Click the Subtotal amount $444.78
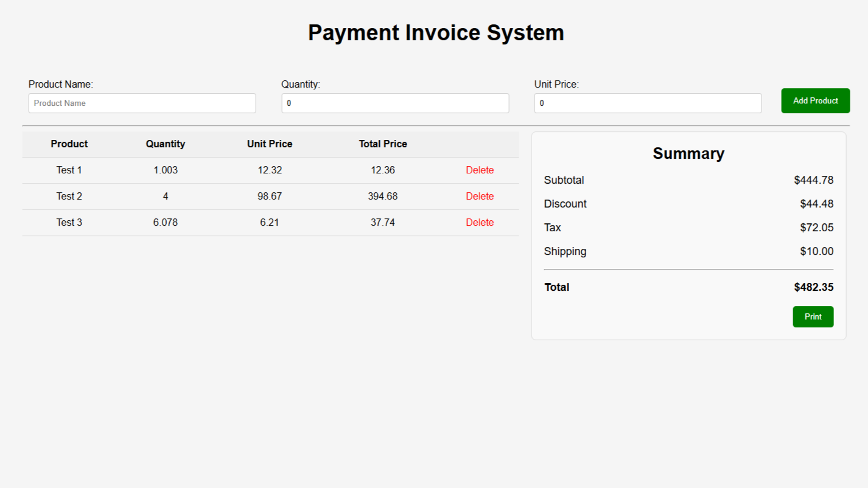This screenshot has width=868, height=488. tap(813, 180)
